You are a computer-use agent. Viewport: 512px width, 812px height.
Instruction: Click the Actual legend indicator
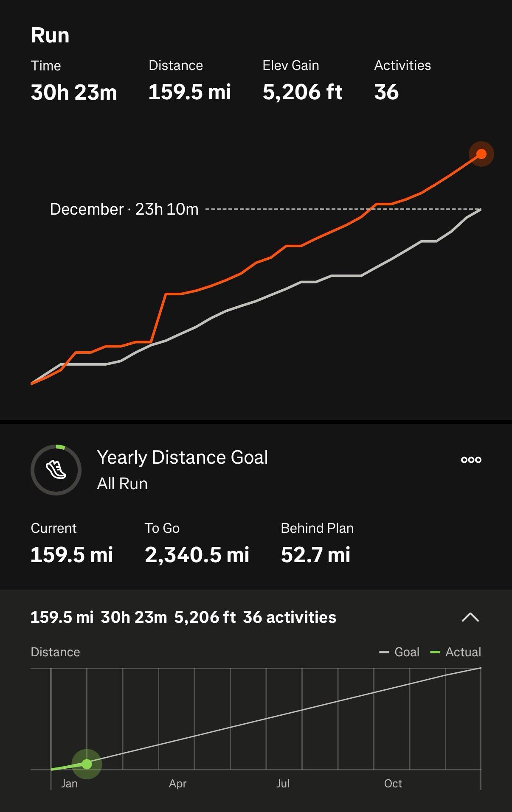tap(456, 652)
